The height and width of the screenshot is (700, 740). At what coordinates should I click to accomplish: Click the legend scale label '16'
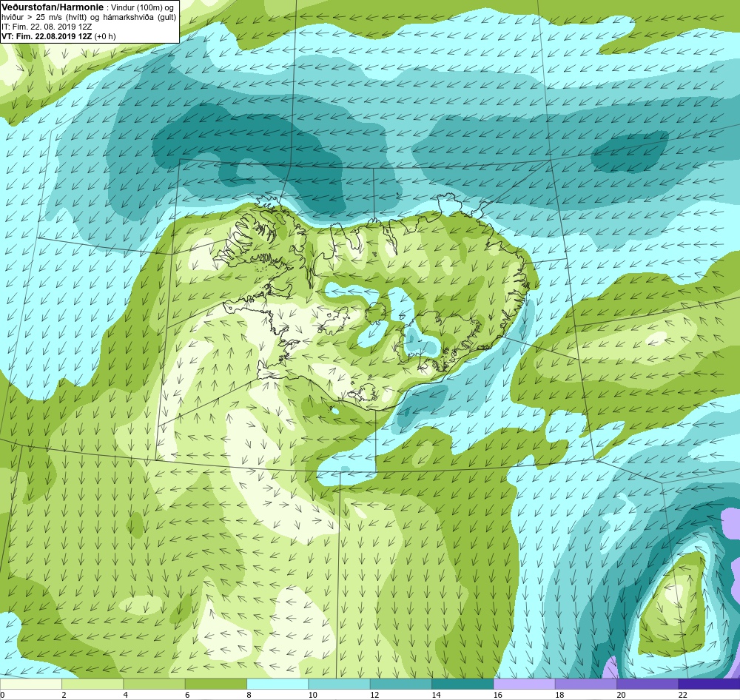[x=497, y=694]
